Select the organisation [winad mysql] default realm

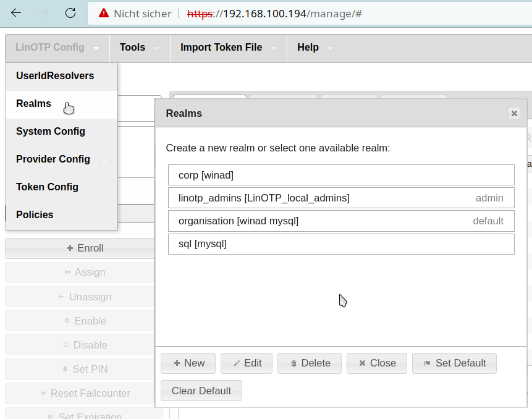pos(340,221)
